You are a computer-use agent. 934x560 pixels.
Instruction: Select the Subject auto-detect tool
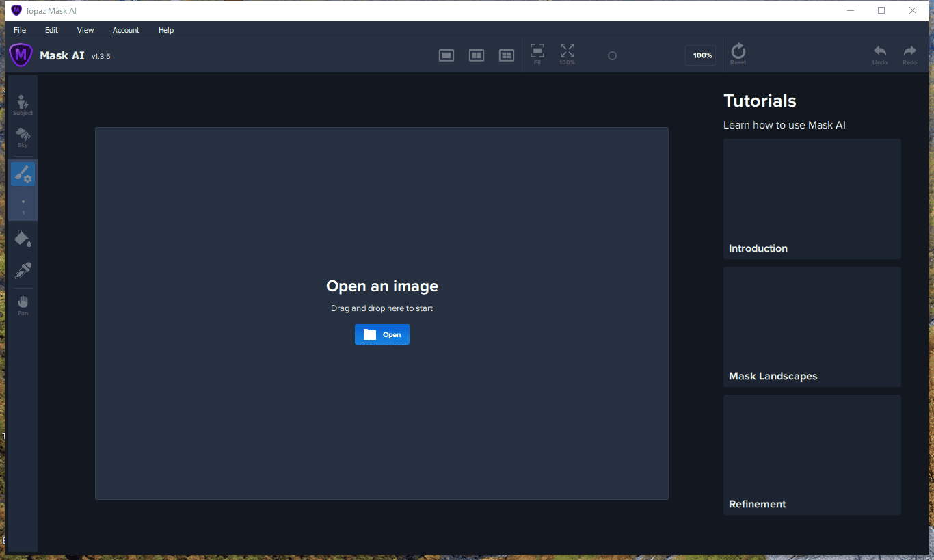click(x=23, y=105)
